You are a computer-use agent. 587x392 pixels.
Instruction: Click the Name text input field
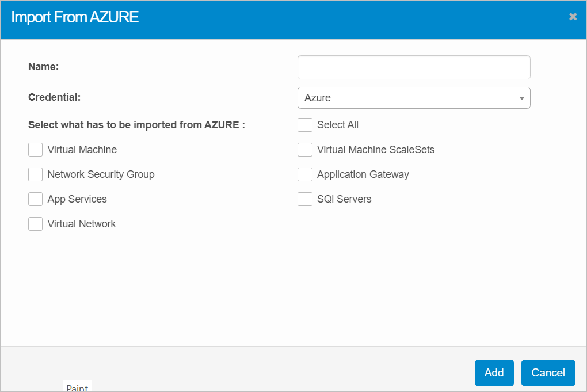coord(413,67)
